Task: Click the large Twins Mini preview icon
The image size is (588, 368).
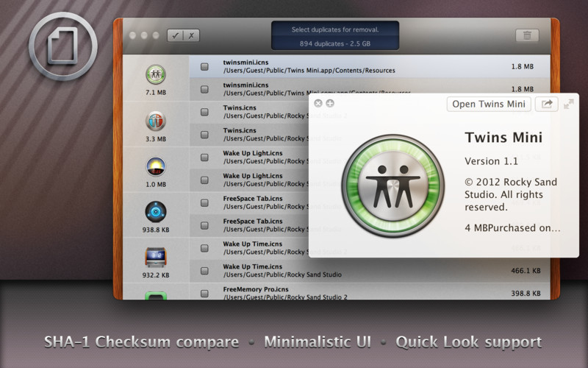Action: (x=392, y=186)
